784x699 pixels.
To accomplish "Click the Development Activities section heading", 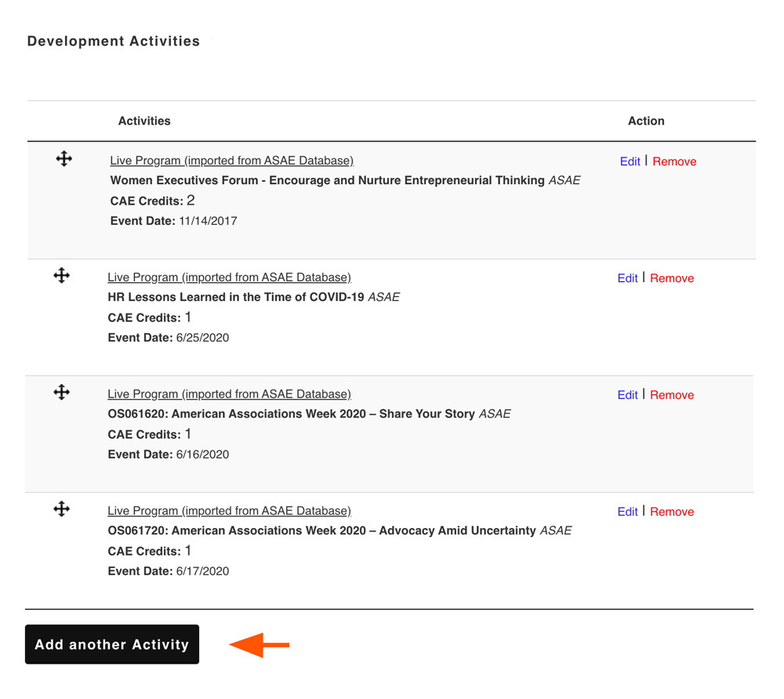I will click(114, 42).
